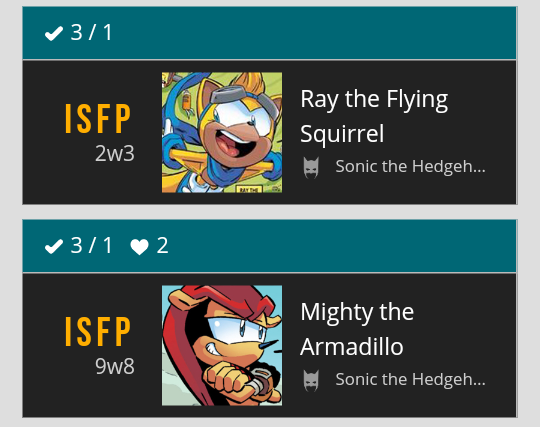
Task: Click the 3 / 1 vote count on Mighty's card
Action: click(x=91, y=246)
